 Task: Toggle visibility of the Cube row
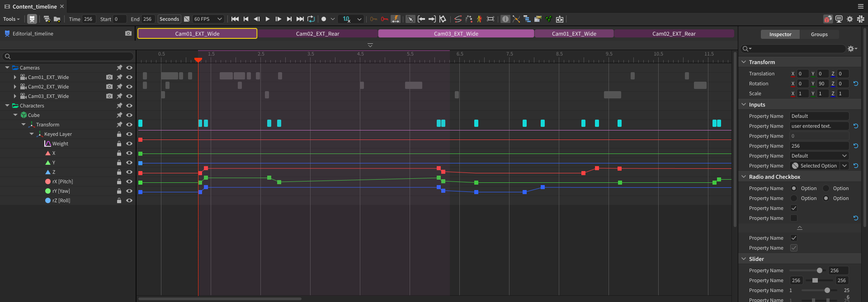click(x=129, y=115)
